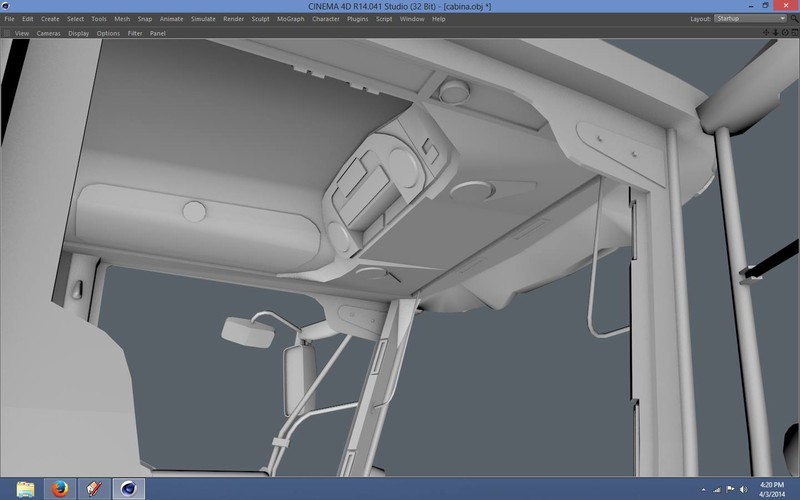Open the Sculpt menu
Screen dimensions: 800x500
260,18
